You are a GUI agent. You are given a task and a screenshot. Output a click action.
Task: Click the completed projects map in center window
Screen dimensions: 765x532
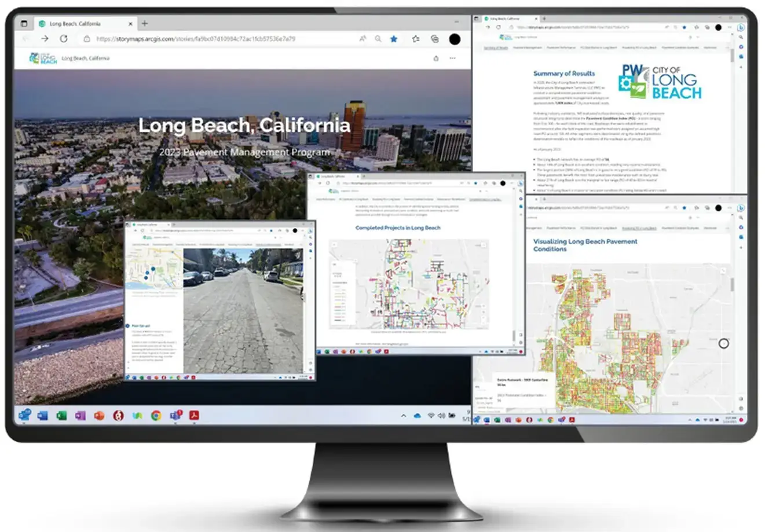tap(409, 284)
